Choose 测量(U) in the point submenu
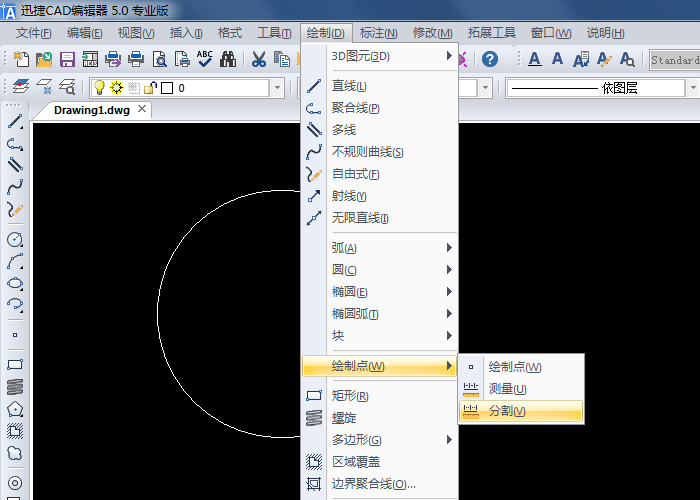The image size is (700, 500). 521,389
